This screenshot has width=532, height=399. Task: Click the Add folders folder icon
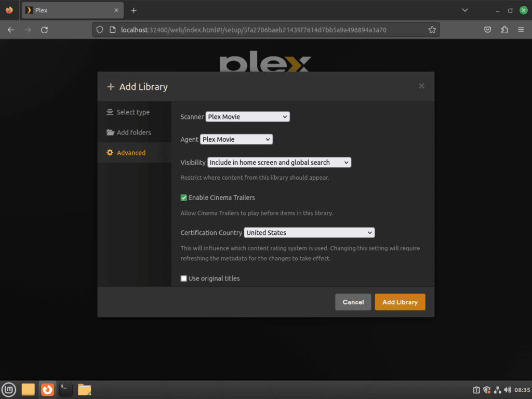tap(110, 132)
